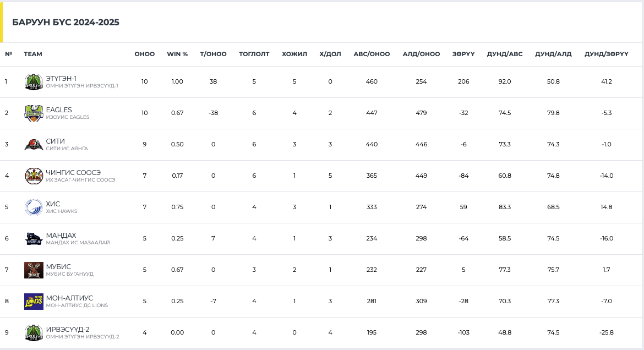Image resolution: width=644 pixels, height=350 pixels.
Task: Select the СИТИ team logo
Action: (x=34, y=145)
